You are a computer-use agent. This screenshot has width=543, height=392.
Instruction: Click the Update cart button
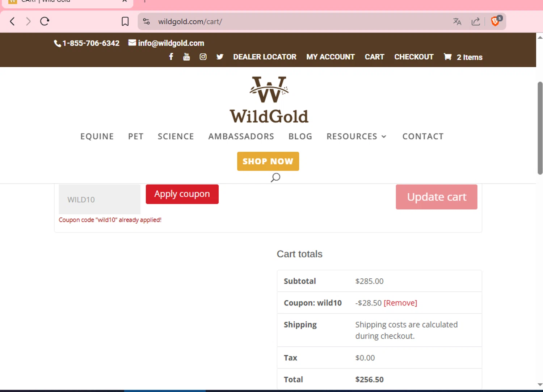(x=437, y=197)
